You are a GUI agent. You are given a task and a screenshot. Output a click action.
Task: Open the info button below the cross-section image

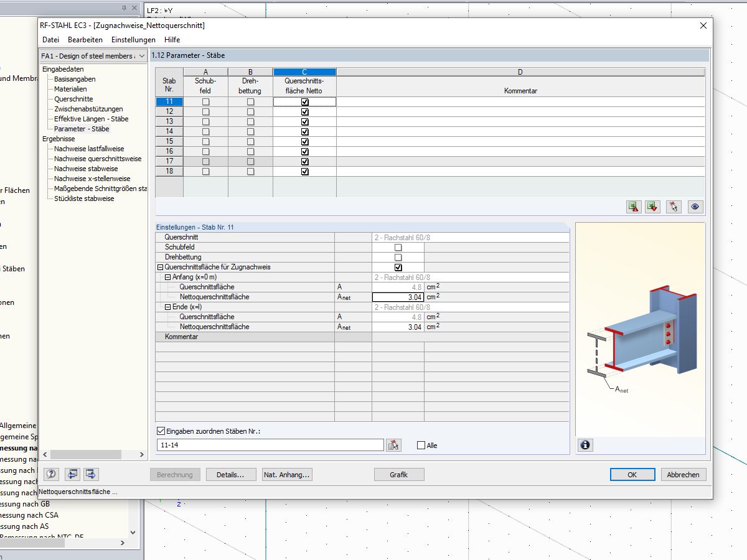[x=585, y=445]
